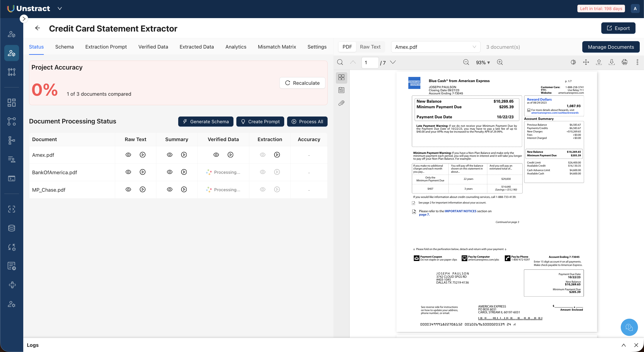644x352 pixels.
Task: View summary for BankOfAmerica.pdf
Action: click(169, 172)
